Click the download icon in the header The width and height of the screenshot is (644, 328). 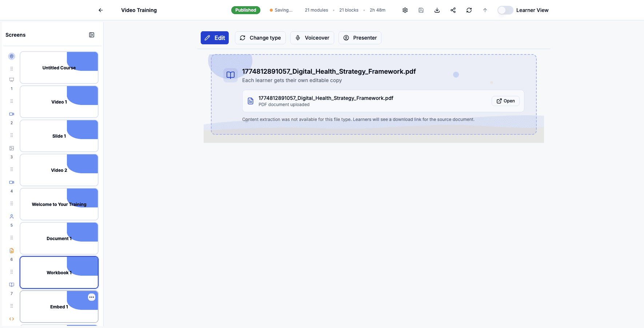437,10
